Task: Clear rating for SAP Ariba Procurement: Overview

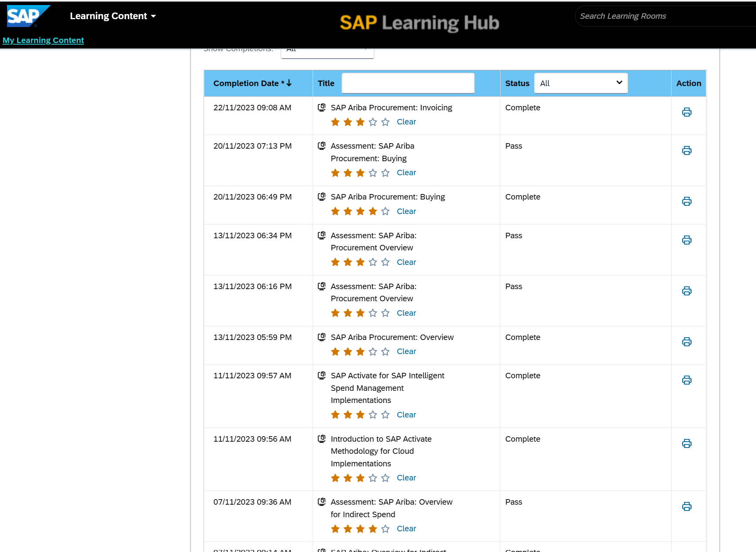Action: tap(406, 351)
